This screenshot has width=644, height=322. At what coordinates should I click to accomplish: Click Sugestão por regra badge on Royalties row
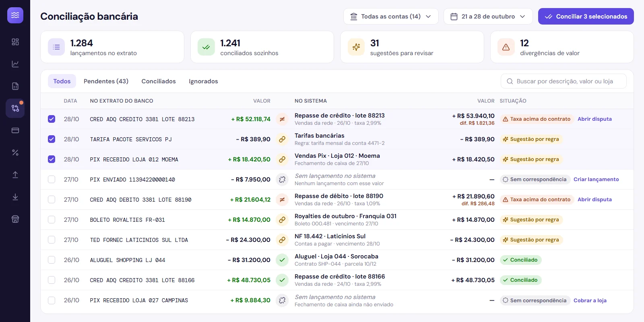click(531, 220)
